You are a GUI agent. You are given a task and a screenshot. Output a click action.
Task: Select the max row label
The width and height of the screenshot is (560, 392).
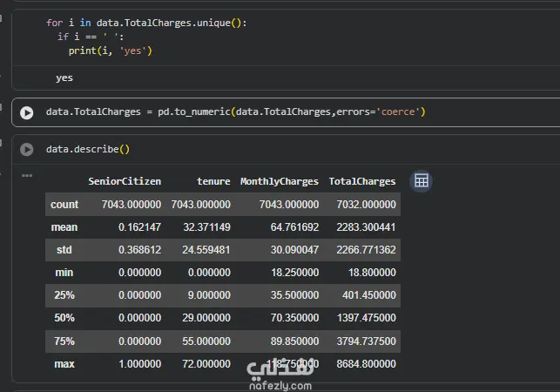pos(64,364)
